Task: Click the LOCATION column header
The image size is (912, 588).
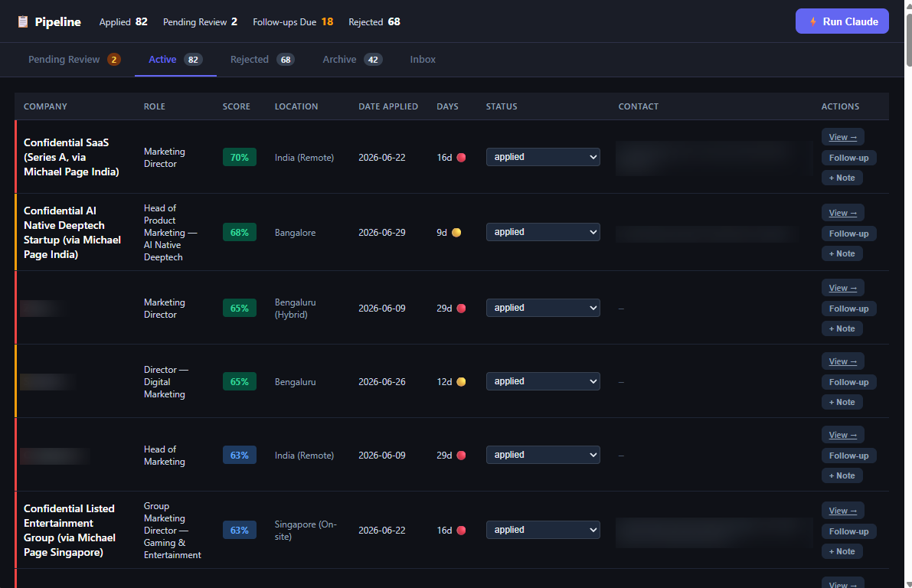Action: 296,106
